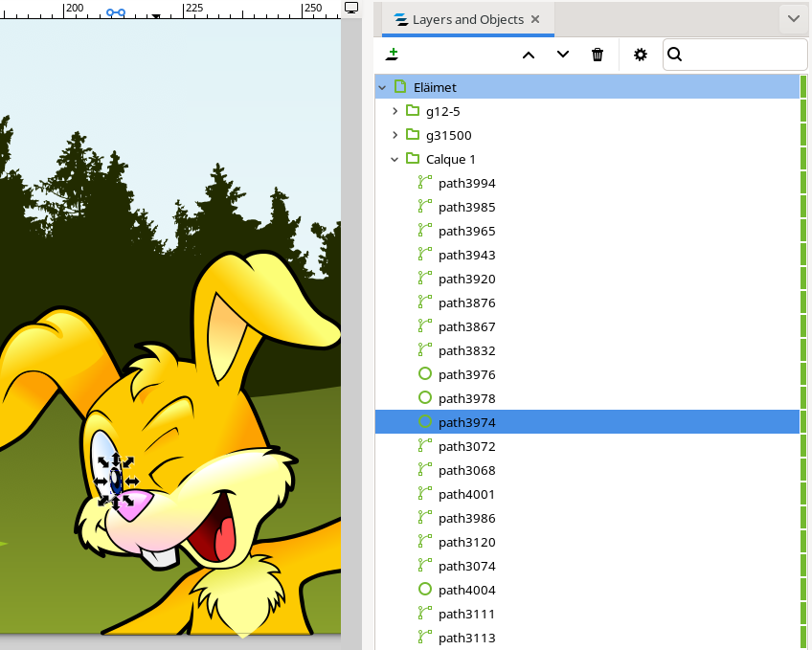Click the path icon beside path3943
The width and height of the screenshot is (812, 650).
425,254
